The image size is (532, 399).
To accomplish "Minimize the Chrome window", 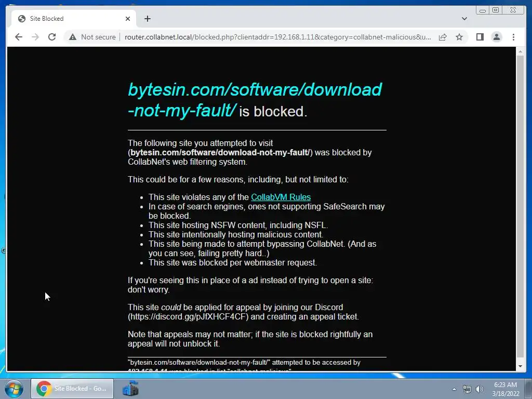I will click(x=483, y=10).
